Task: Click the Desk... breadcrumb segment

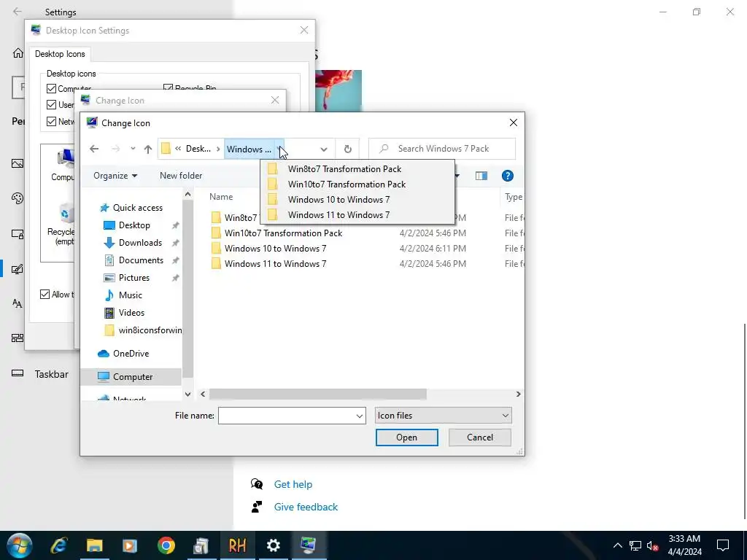Action: click(198, 149)
